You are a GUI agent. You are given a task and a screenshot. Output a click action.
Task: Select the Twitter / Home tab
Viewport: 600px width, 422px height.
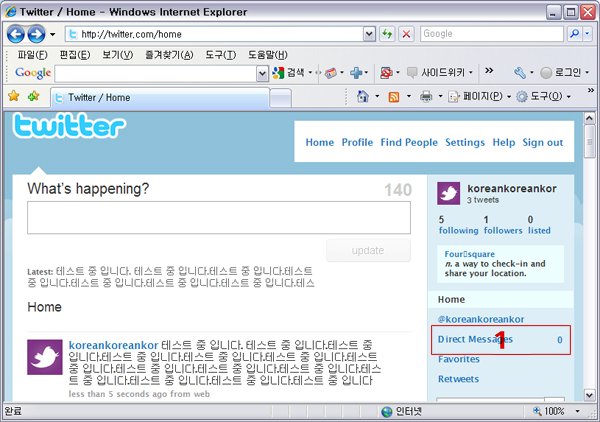[160, 98]
